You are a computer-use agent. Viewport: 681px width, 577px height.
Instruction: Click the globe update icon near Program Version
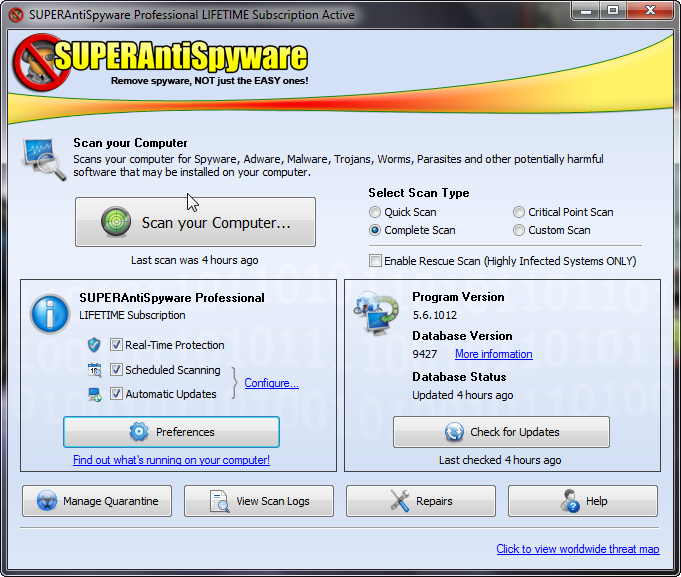(x=376, y=313)
